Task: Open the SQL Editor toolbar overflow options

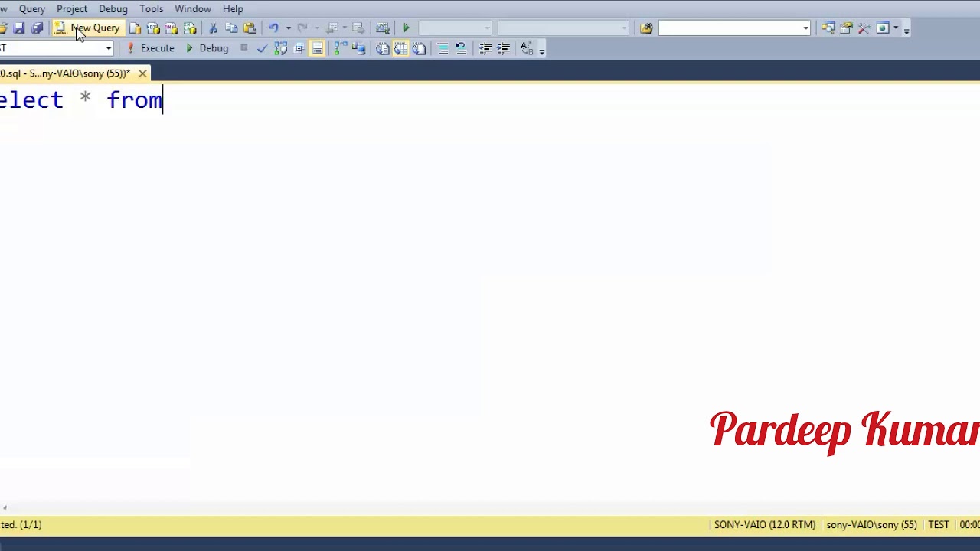Action: point(541,50)
